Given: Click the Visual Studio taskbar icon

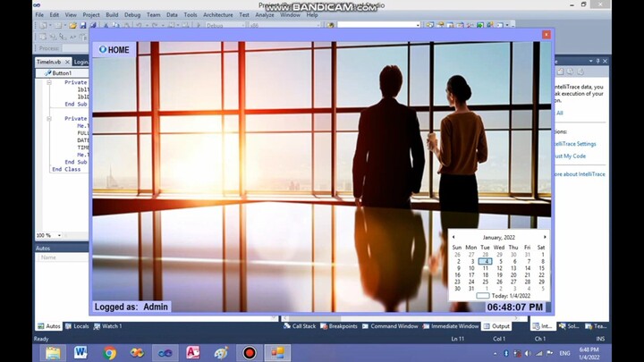Looking at the screenshot, I should (165, 352).
